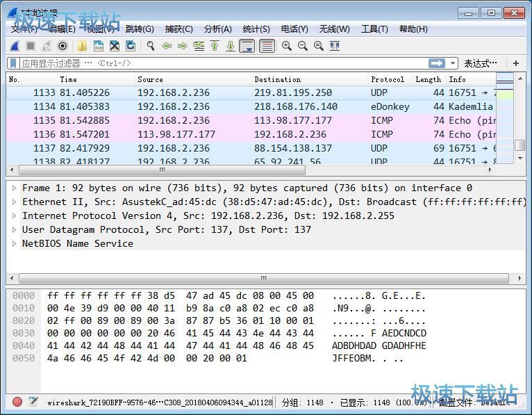Sort by the Destination column header
This screenshot has height=415, width=532.
pos(310,79)
